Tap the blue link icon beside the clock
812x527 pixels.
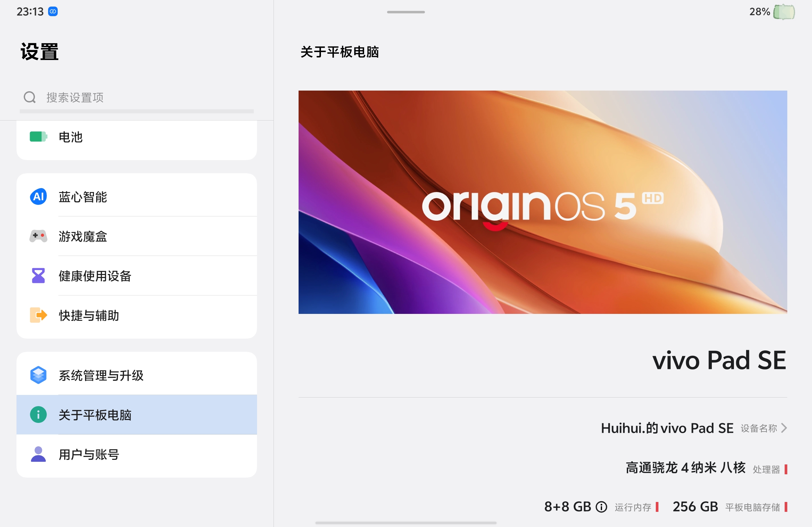(x=53, y=12)
